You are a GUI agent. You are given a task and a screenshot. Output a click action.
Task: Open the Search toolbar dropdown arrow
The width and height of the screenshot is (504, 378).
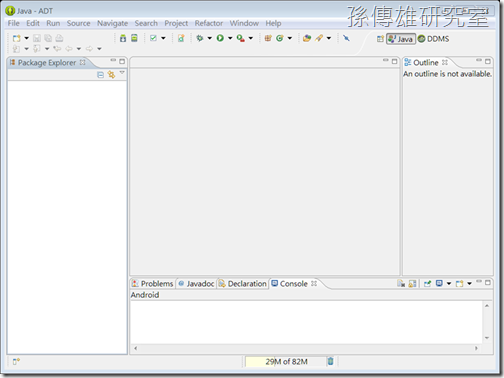329,38
